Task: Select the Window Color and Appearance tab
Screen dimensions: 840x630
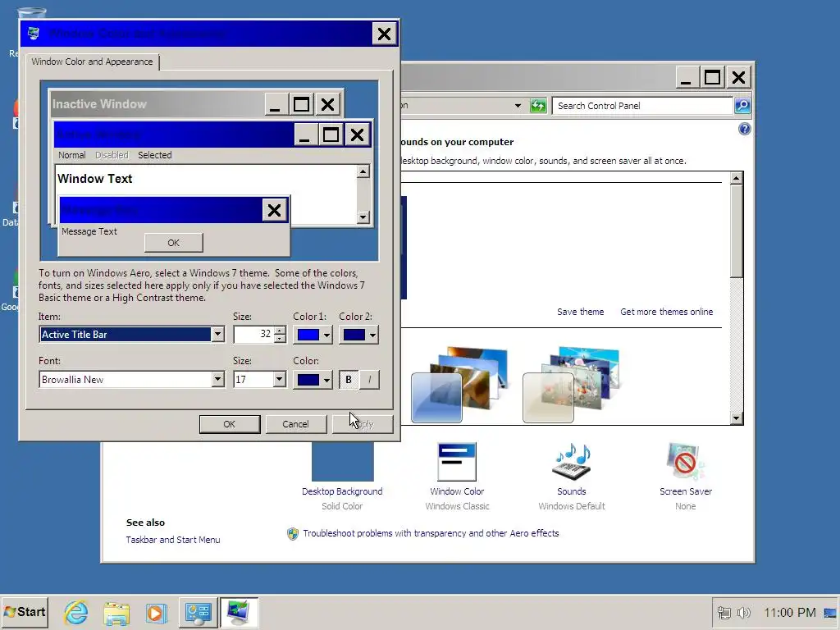Action: tap(92, 62)
